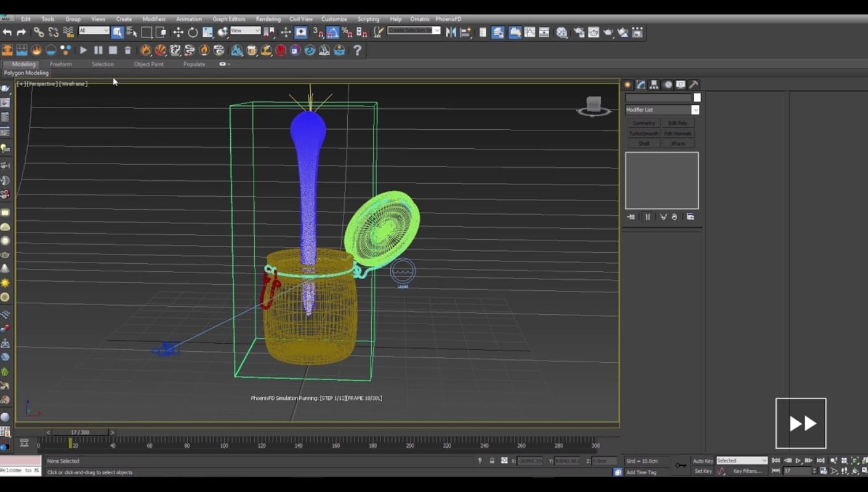Open the Utilities hammer panel icon
The image size is (868, 492).
[x=694, y=85]
